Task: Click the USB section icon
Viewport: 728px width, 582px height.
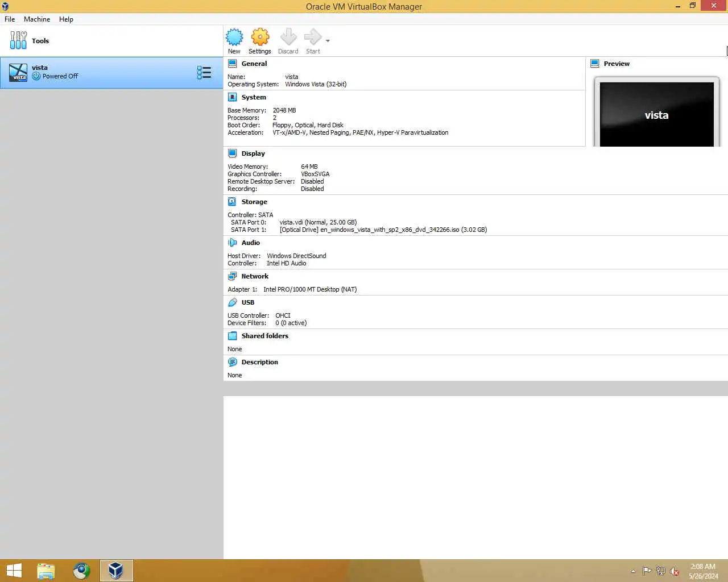Action: (x=232, y=302)
